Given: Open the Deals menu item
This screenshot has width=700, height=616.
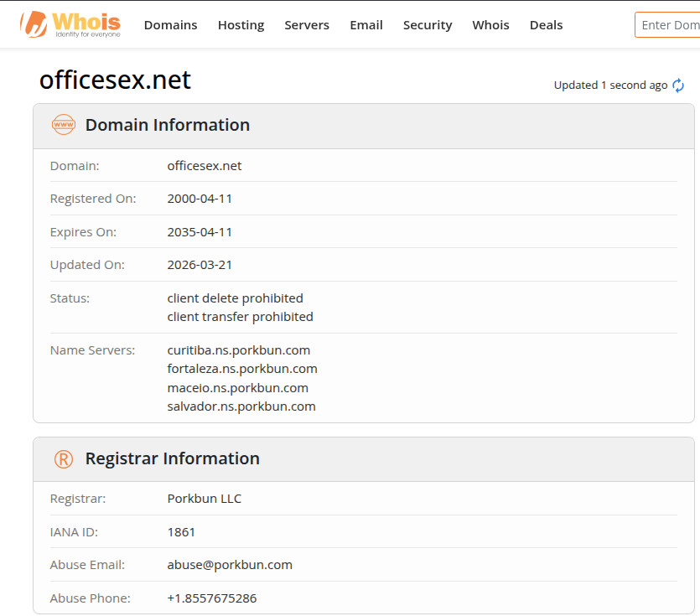Looking at the screenshot, I should (x=546, y=25).
